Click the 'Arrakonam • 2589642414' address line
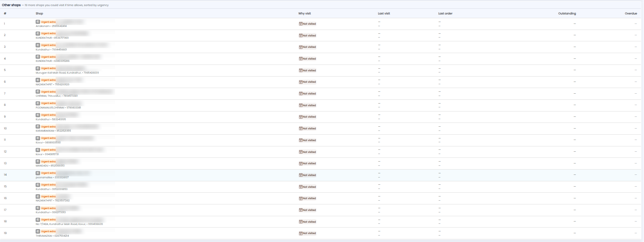This screenshot has width=644, height=242. (x=51, y=26)
